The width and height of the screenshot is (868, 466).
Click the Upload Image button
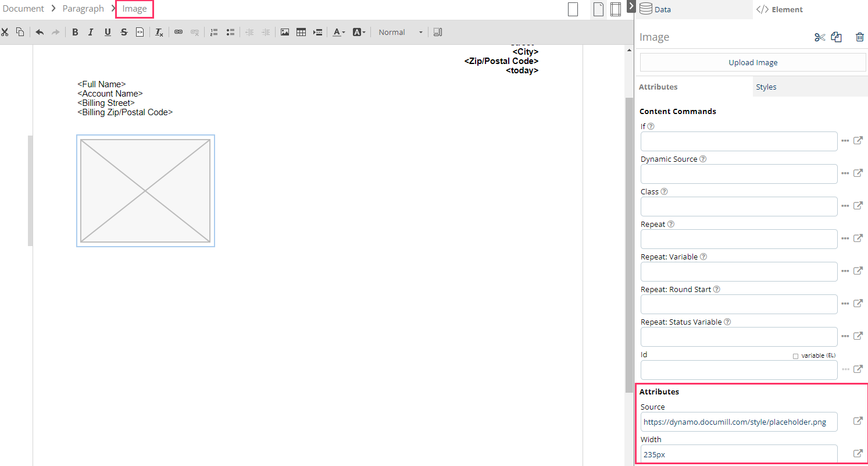coord(753,62)
